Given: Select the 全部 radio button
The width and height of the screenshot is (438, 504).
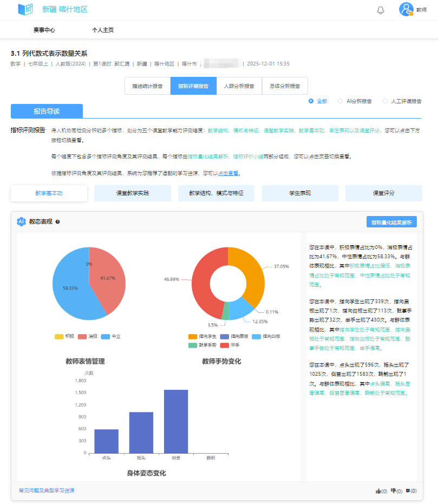Looking at the screenshot, I should (x=310, y=101).
